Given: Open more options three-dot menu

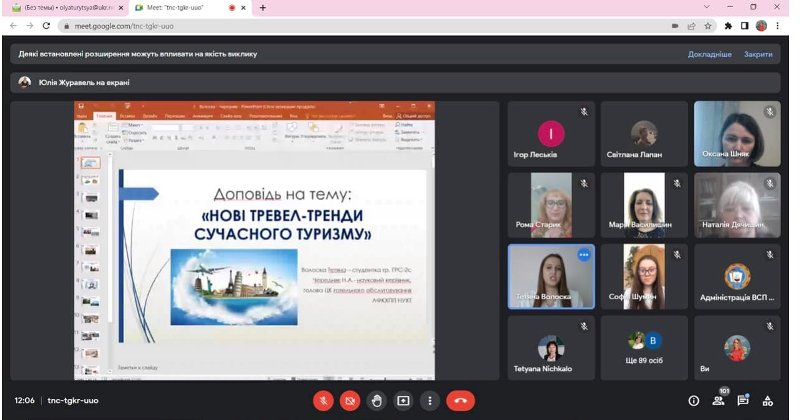Looking at the screenshot, I should tap(431, 400).
